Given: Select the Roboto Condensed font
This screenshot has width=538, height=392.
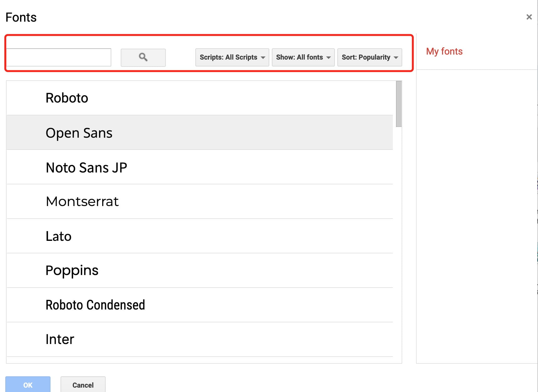Looking at the screenshot, I should pyautogui.click(x=200, y=305).
